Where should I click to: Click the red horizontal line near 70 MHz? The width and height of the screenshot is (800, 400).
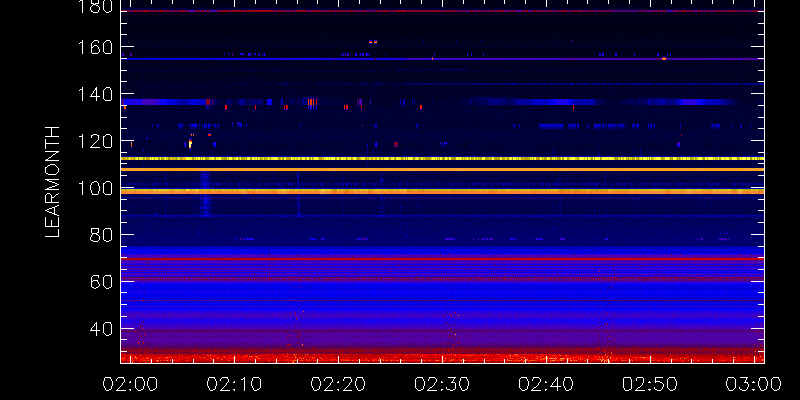[442, 259]
